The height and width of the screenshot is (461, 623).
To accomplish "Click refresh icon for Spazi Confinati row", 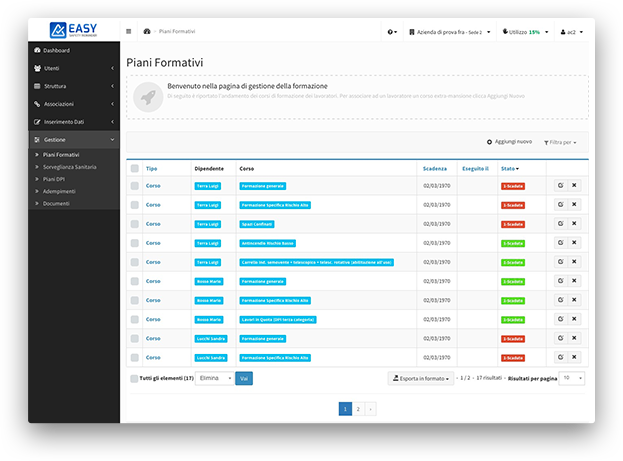I will [x=561, y=223].
